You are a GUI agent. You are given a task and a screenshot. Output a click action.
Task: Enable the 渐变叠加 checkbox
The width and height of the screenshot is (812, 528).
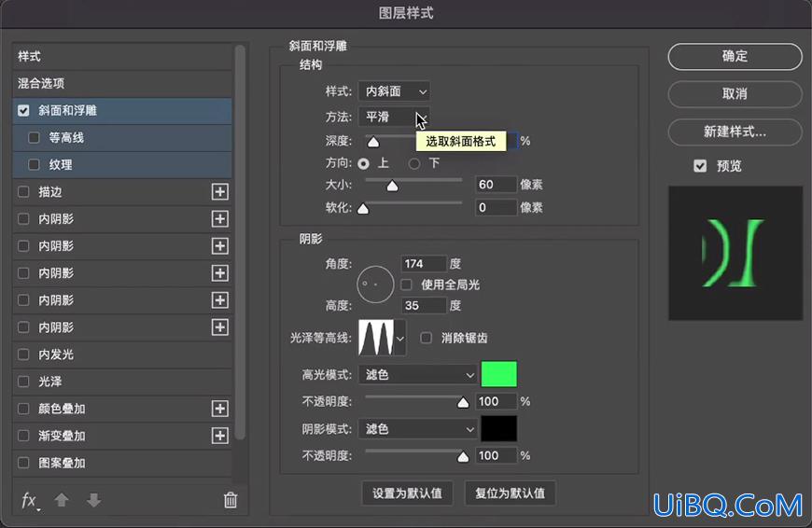pyautogui.click(x=23, y=436)
